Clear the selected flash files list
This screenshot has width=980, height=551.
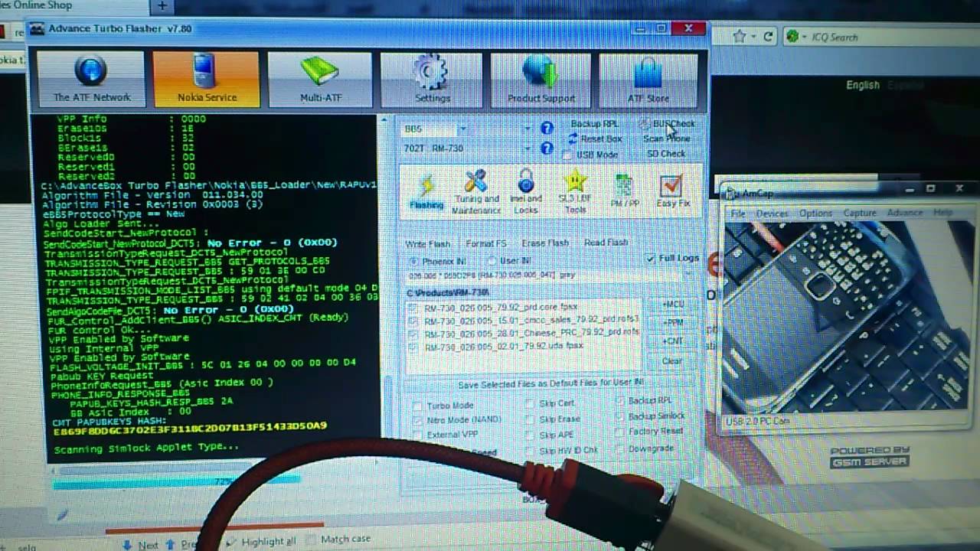(x=671, y=360)
